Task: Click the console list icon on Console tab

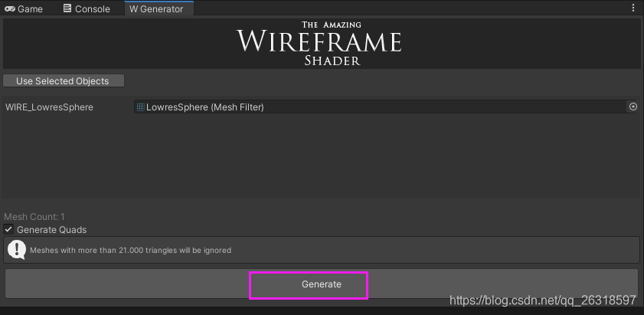Action: [x=67, y=8]
